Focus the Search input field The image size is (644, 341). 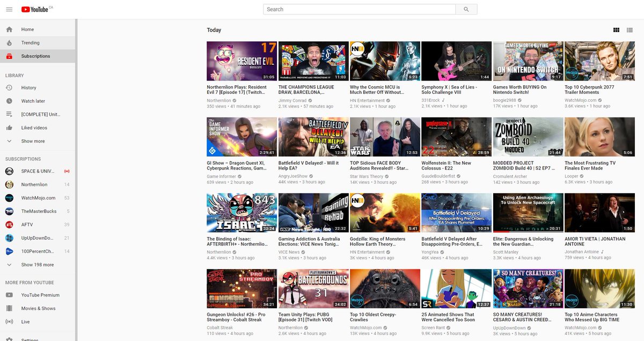pyautogui.click(x=360, y=9)
